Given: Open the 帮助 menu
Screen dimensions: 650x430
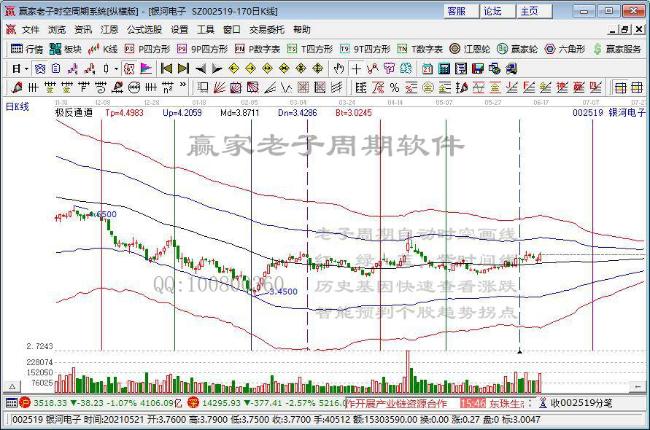Looking at the screenshot, I should (x=301, y=29).
